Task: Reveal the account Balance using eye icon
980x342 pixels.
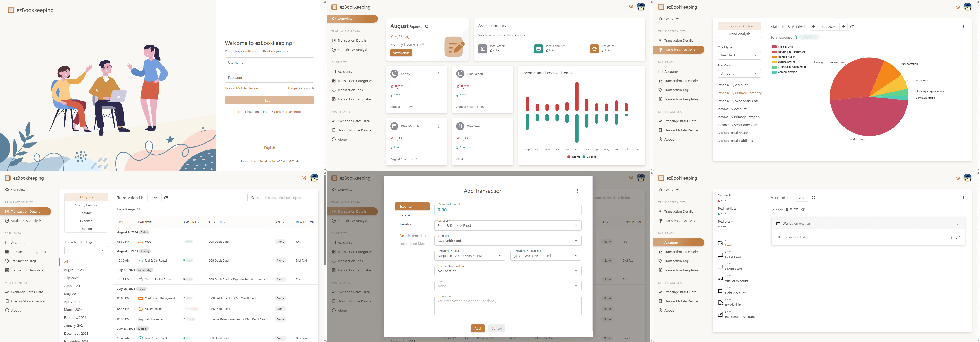Action: click(x=803, y=210)
